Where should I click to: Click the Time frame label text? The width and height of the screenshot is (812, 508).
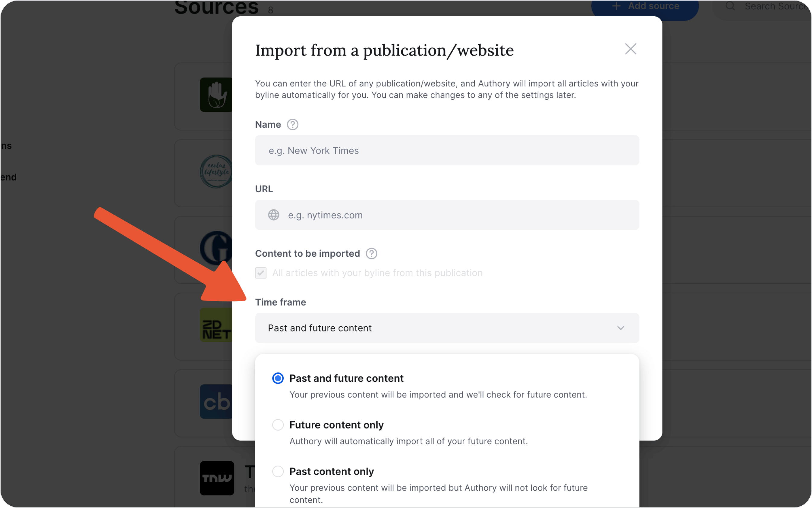click(x=280, y=302)
